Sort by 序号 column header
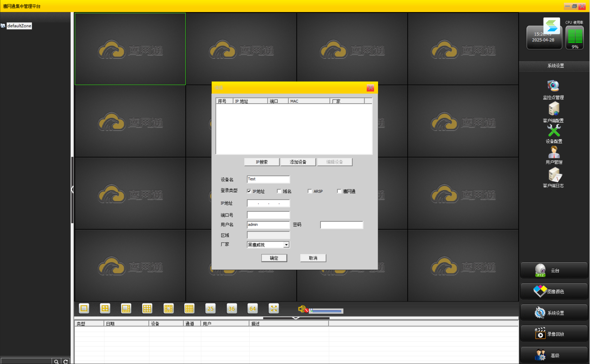590x364 pixels. click(x=224, y=101)
